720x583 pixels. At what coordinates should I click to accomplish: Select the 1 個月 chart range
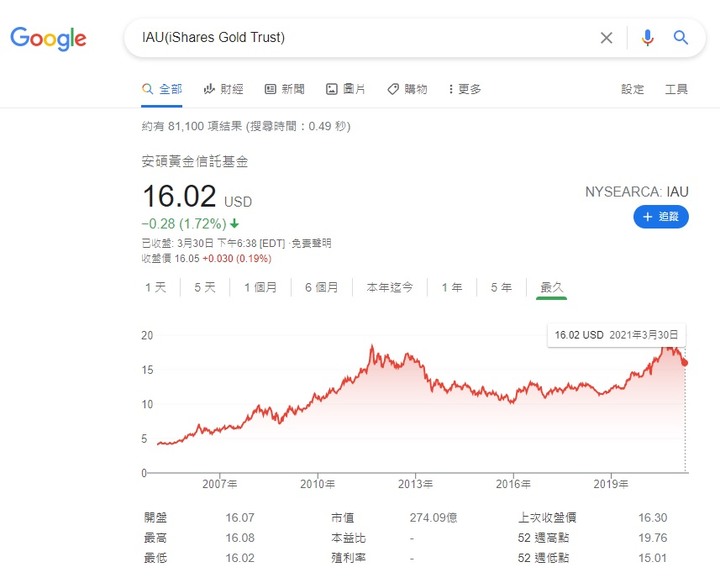pos(260,287)
